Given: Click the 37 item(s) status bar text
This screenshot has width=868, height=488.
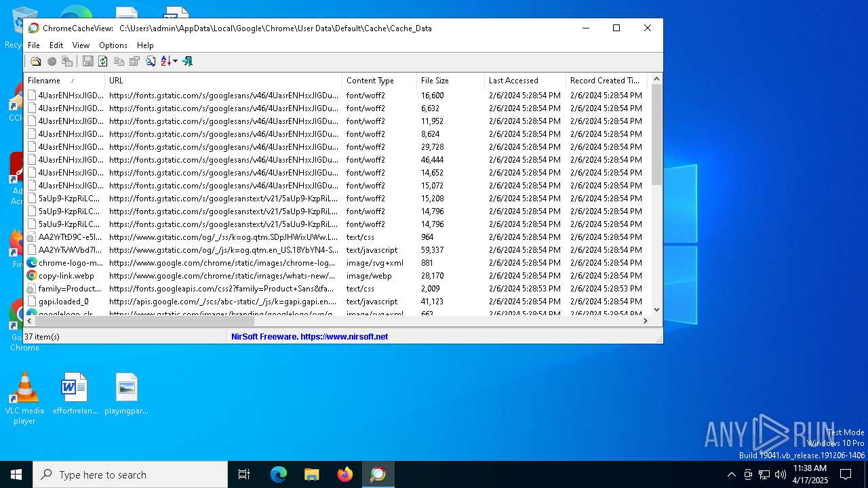Looking at the screenshot, I should [42, 336].
